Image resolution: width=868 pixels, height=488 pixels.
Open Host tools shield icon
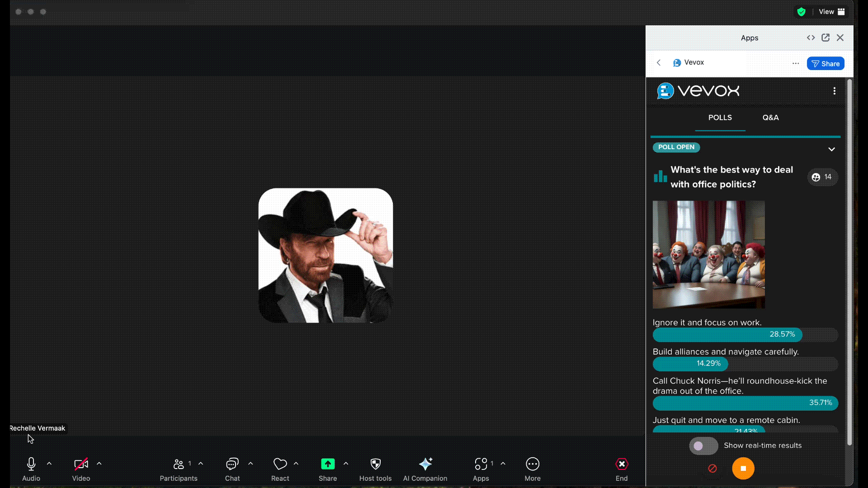376,464
